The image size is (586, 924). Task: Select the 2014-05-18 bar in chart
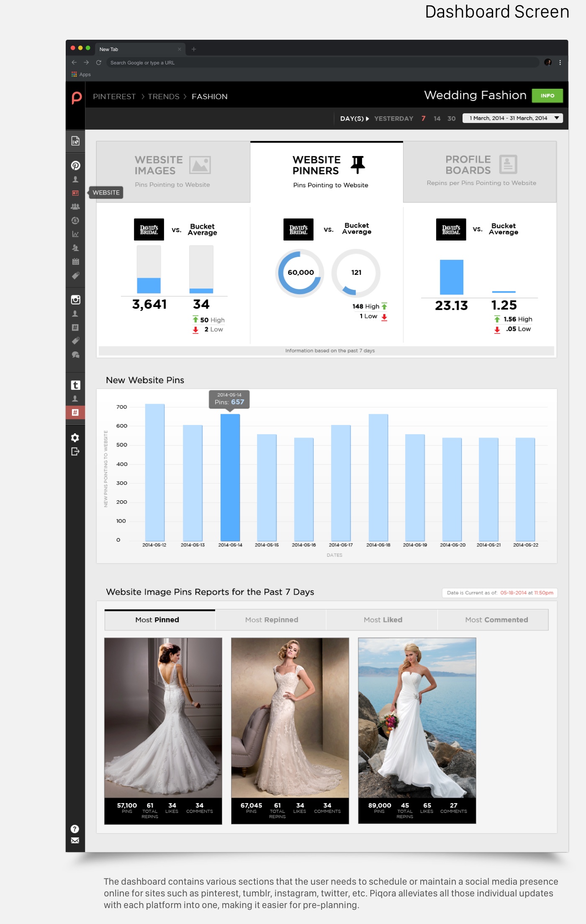coord(378,477)
